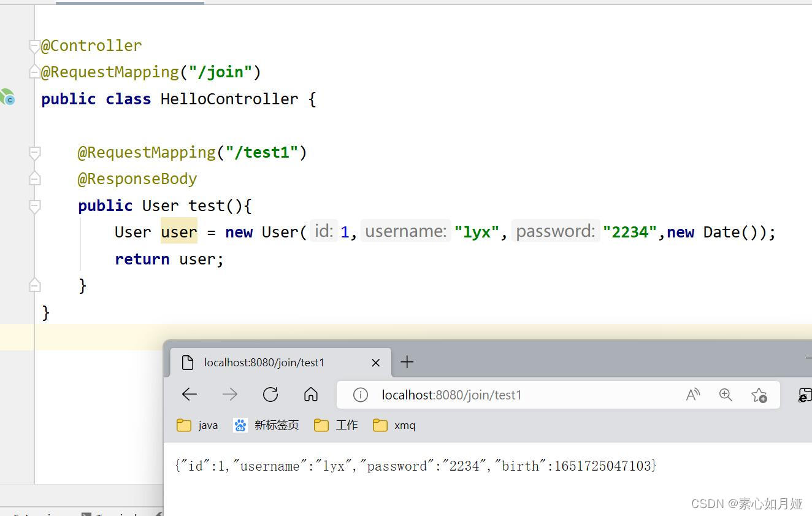Click the IE mode icon beside favorites star
This screenshot has height=516, width=812.
[x=805, y=395]
